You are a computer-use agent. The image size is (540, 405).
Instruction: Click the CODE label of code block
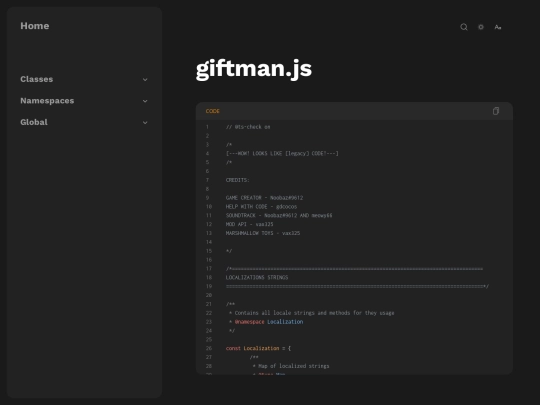(212, 111)
